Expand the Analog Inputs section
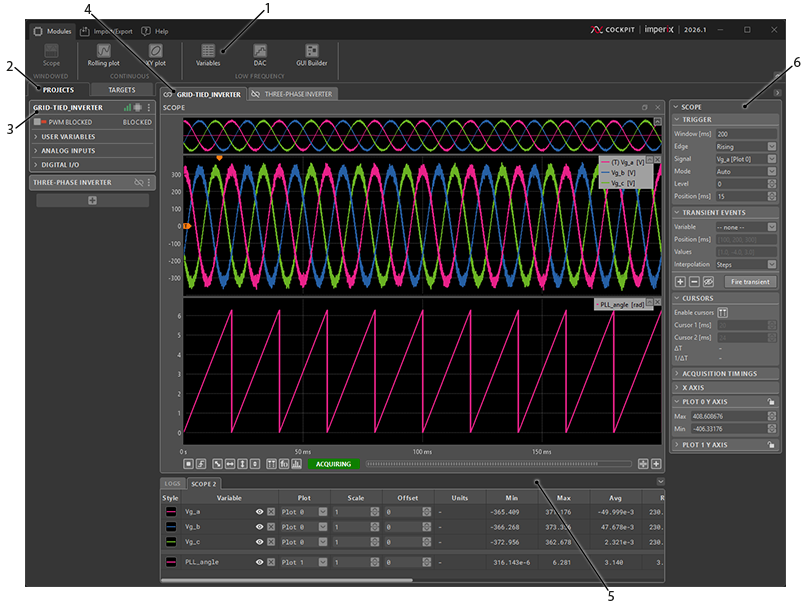 (68, 150)
